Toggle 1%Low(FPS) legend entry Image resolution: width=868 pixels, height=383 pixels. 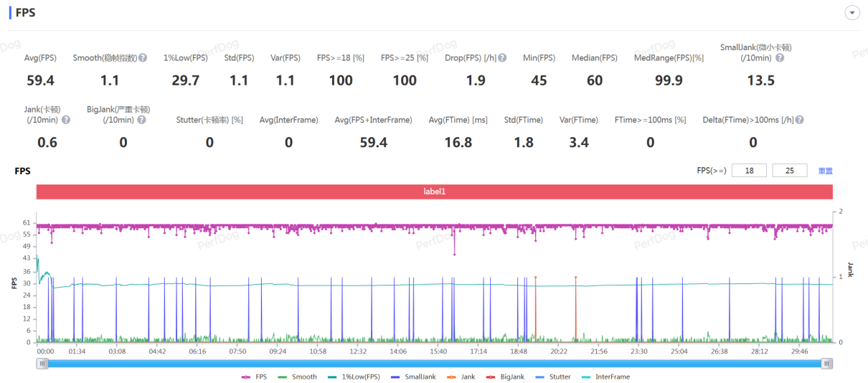point(354,377)
